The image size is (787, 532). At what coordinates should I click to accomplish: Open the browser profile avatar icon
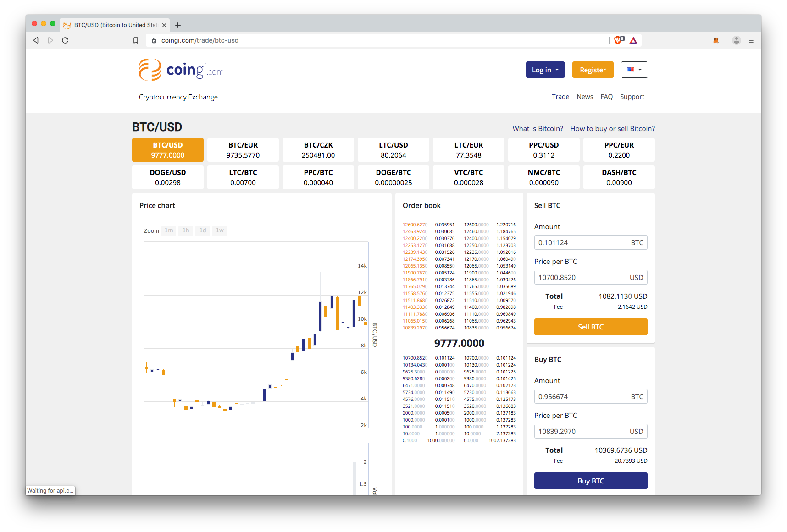click(x=737, y=40)
